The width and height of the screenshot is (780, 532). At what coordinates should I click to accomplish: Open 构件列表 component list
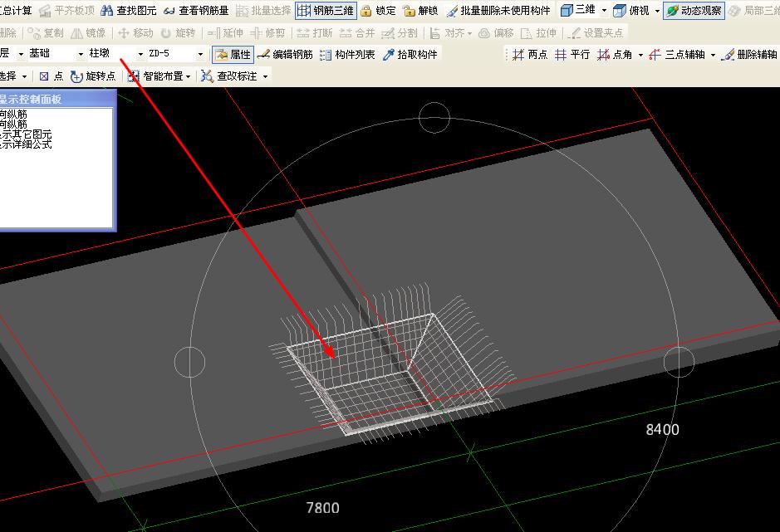[x=347, y=54]
